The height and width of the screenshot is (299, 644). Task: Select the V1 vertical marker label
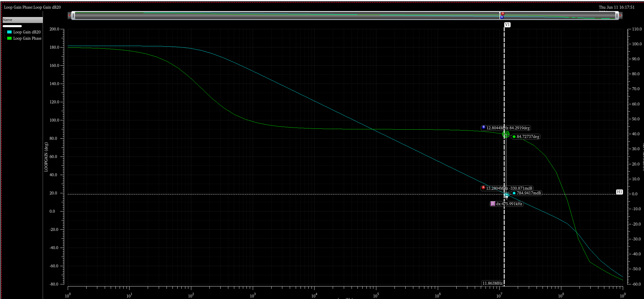pyautogui.click(x=507, y=25)
